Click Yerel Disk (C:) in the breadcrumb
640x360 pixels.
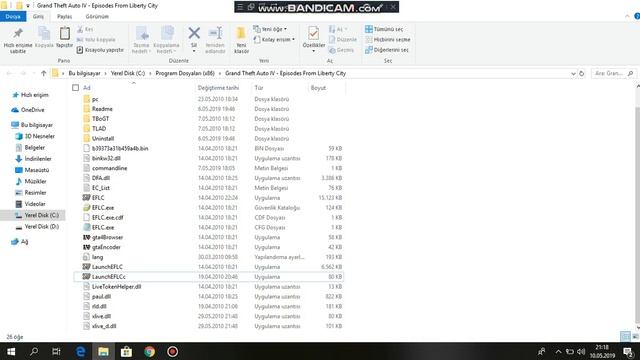click(128, 73)
